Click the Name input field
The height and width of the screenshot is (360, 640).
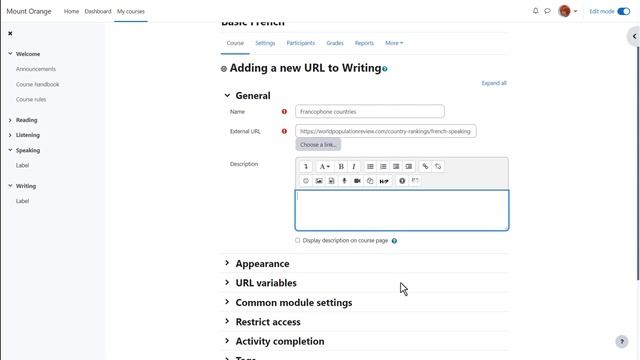[x=370, y=111]
